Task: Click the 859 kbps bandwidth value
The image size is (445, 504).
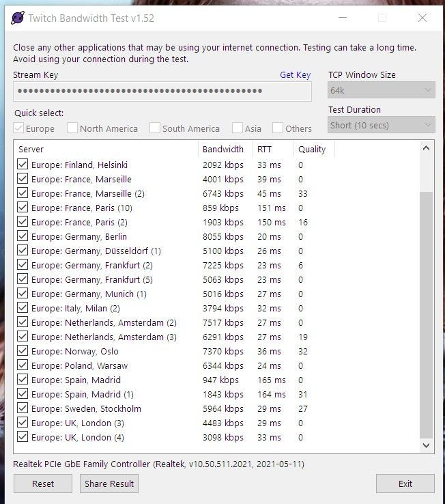Action: tap(220, 208)
